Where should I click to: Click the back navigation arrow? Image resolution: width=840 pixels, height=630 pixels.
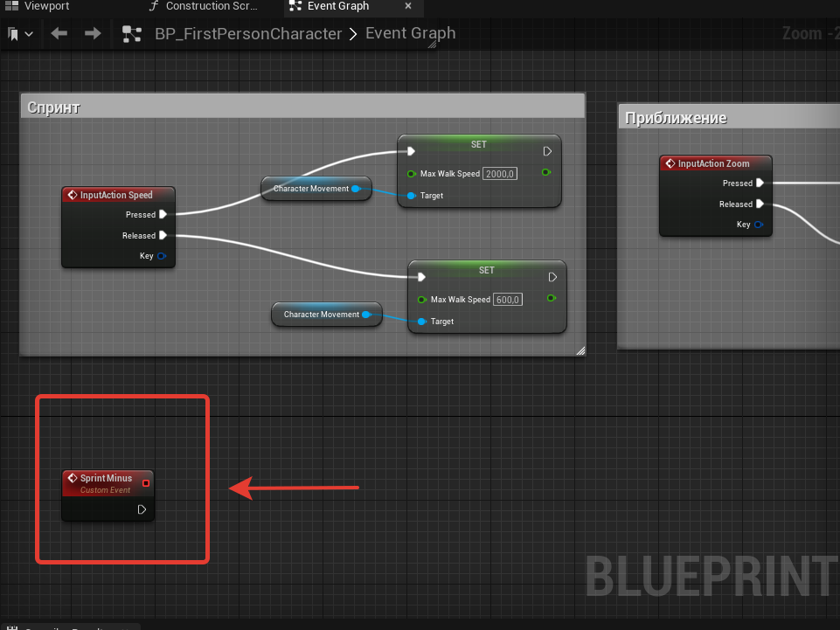point(59,34)
